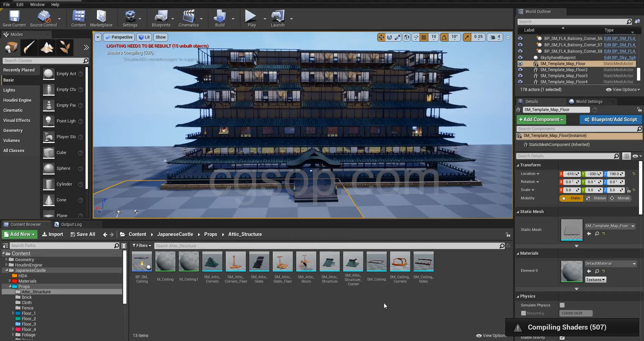Viewport: 644px width, 341px height.
Task: Open the Help menu
Action: 55,4
